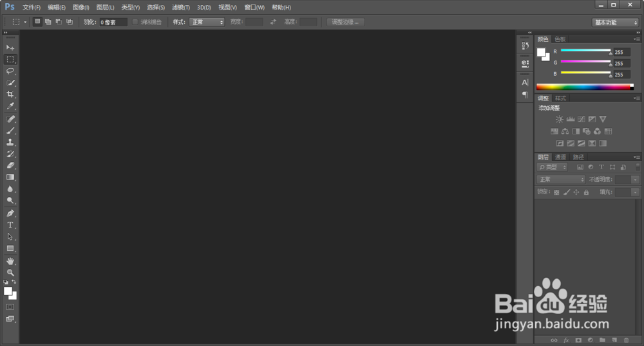Open the History panel icon

[525, 46]
